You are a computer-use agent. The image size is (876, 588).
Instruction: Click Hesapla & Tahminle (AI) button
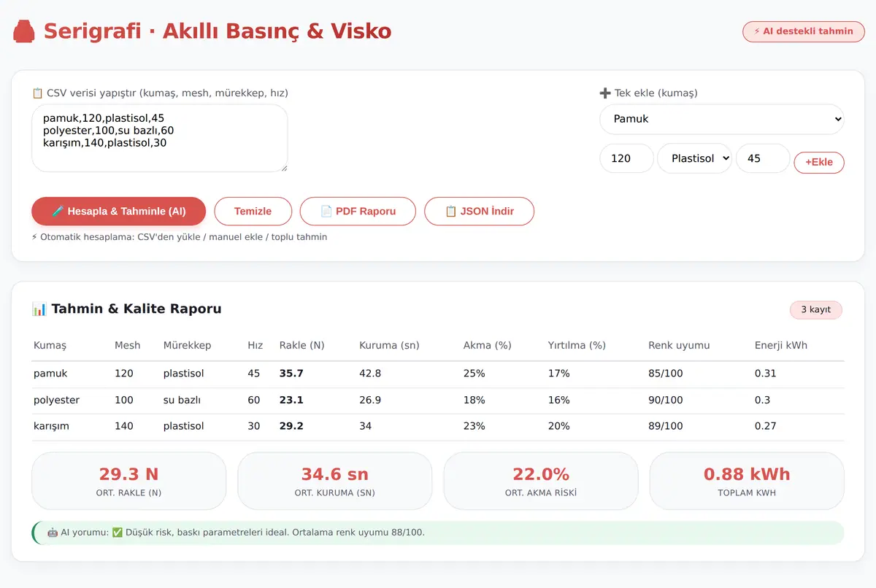[118, 211]
